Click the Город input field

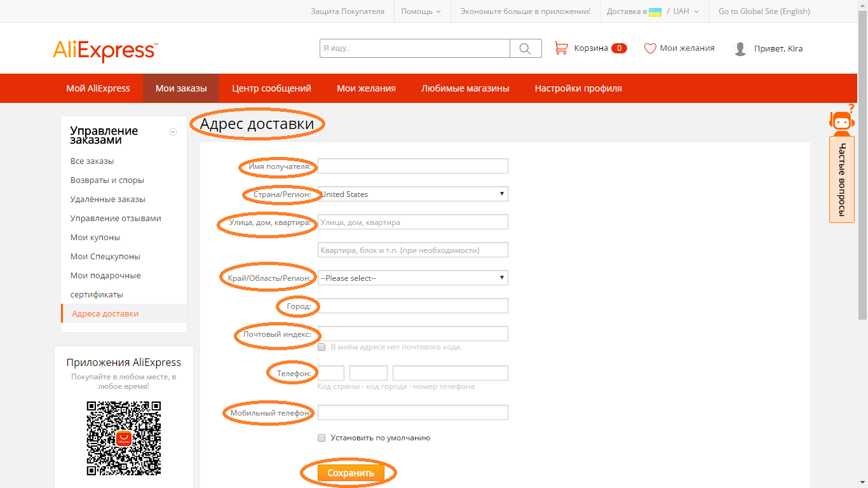pyautogui.click(x=413, y=306)
